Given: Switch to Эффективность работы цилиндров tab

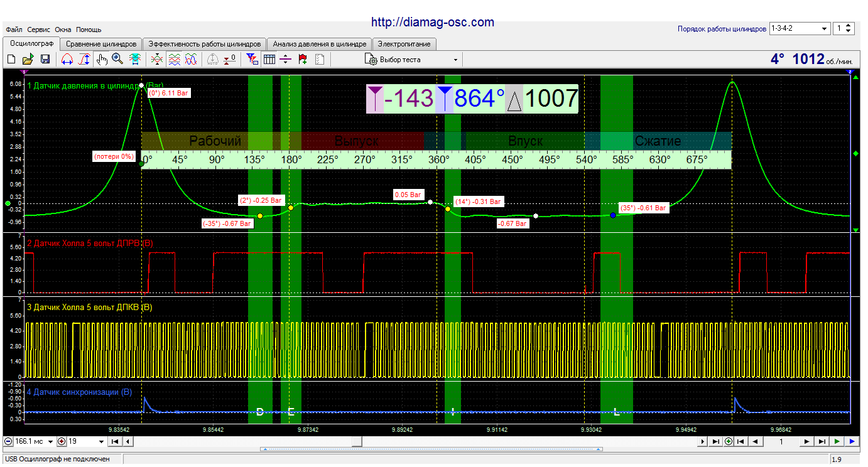Looking at the screenshot, I should pyautogui.click(x=204, y=45).
